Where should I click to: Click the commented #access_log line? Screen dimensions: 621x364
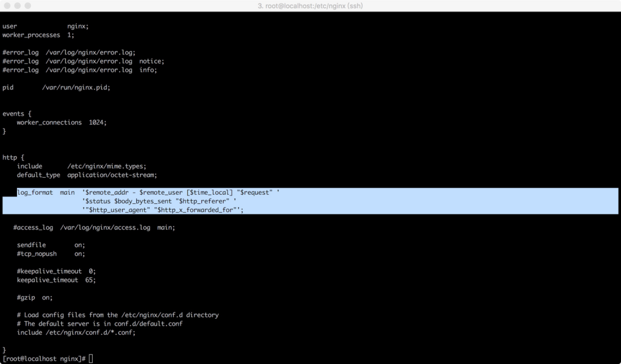(94, 227)
